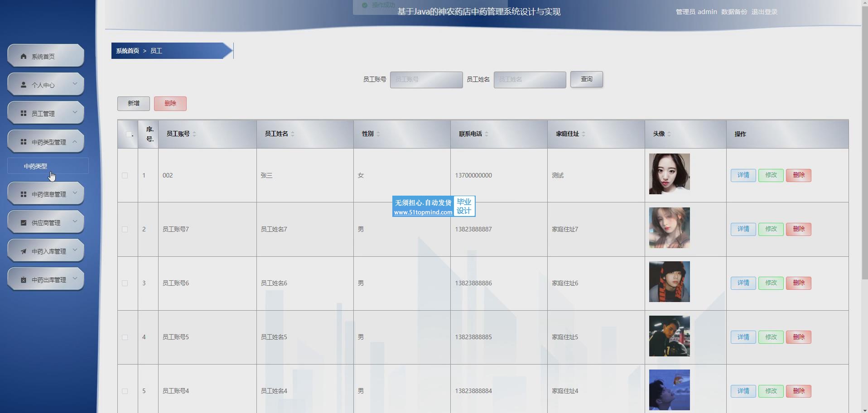Click the avatar photo of 员工姓名4

(670, 390)
